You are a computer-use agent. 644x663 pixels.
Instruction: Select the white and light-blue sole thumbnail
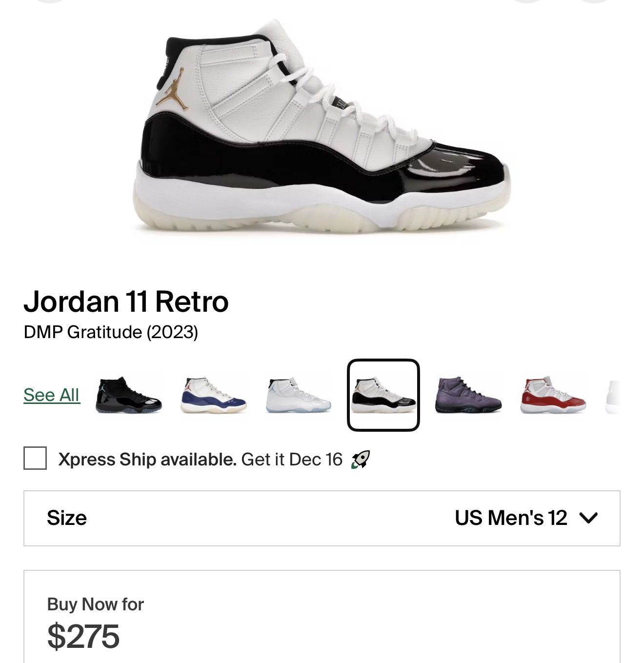coord(298,395)
